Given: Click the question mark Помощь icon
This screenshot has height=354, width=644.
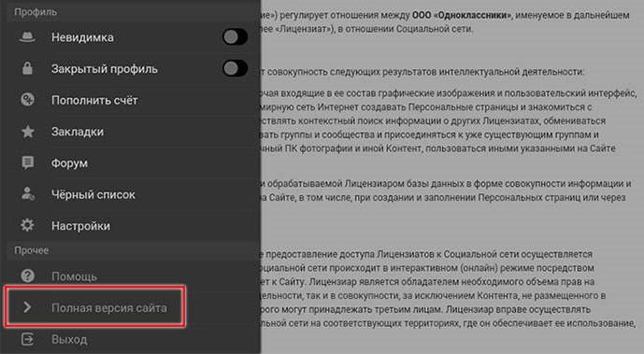Looking at the screenshot, I should click(x=27, y=276).
